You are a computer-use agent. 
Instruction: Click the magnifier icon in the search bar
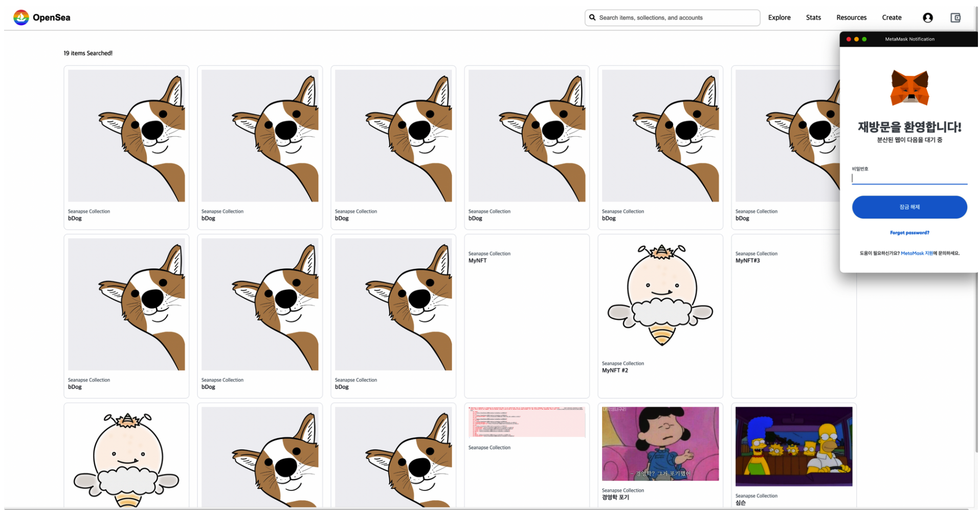coord(592,17)
